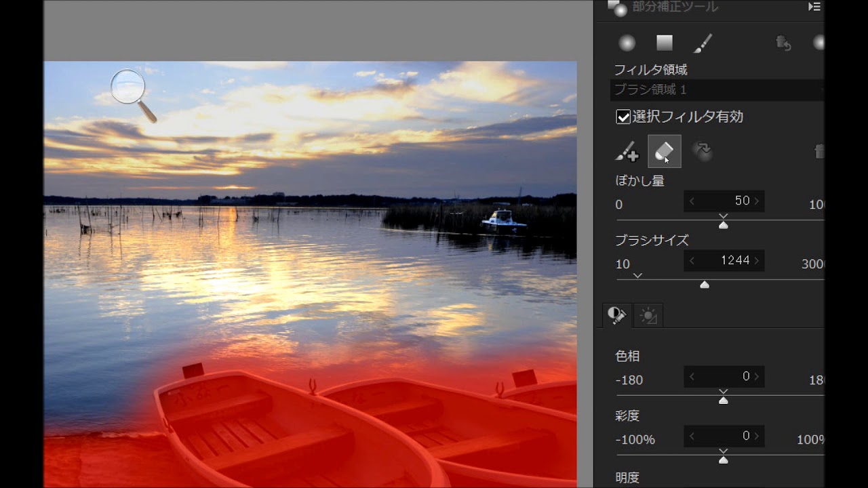Click the 色相 slider handle
Image resolution: width=868 pixels, height=488 pixels.
(724, 400)
